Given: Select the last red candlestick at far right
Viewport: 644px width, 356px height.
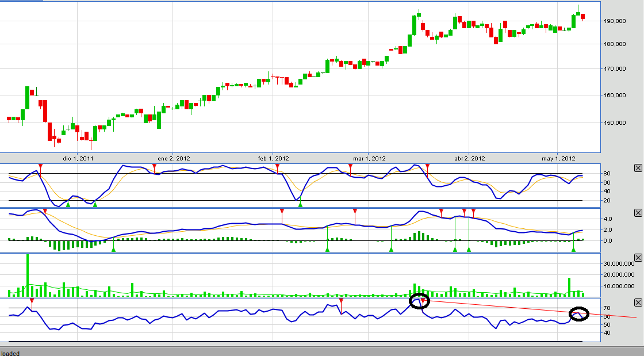Looking at the screenshot, I should pos(583,17).
